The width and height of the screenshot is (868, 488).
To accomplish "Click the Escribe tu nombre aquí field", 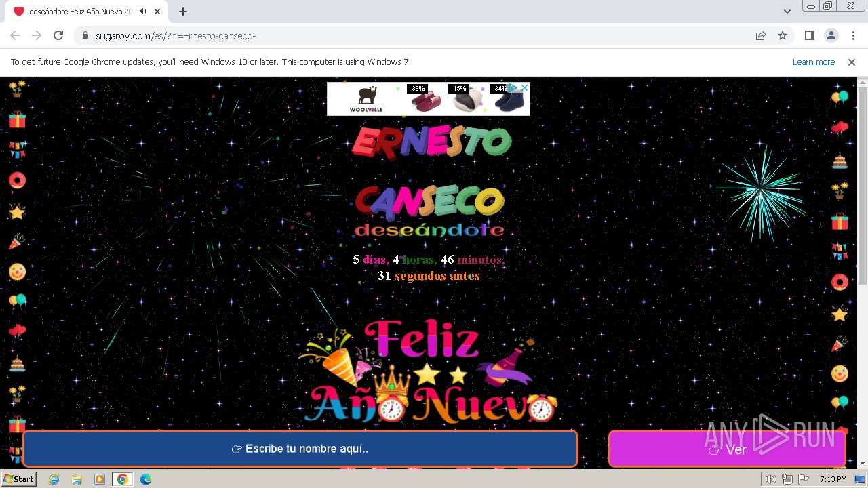I will coord(300,449).
